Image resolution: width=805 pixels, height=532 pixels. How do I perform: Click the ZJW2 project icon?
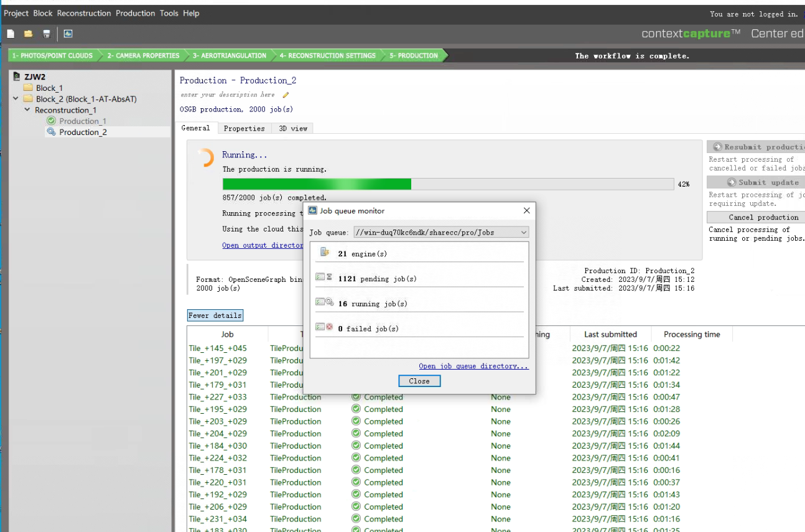[17, 77]
